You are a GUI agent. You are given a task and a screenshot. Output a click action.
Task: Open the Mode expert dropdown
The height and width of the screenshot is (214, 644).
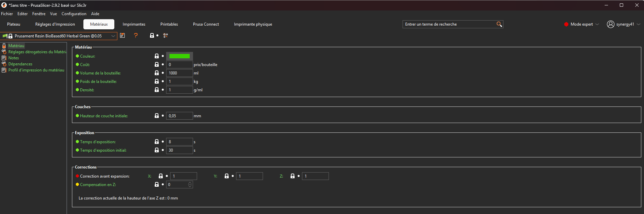pos(582,24)
